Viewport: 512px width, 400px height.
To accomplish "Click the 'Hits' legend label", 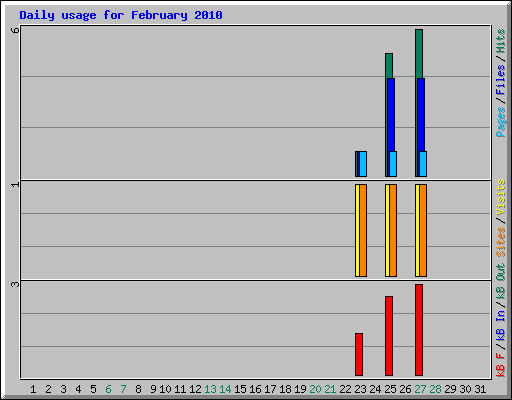I will coord(501,41).
